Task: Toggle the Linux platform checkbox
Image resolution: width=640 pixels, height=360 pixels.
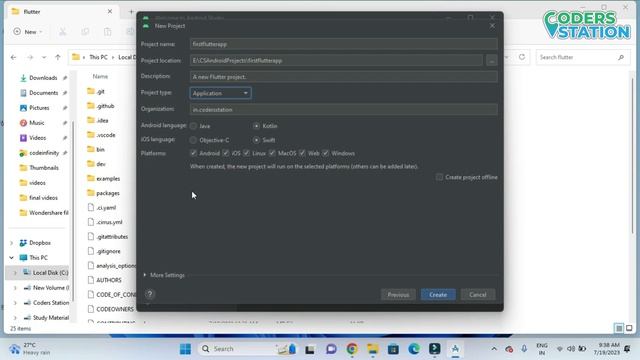Action: coord(247,153)
